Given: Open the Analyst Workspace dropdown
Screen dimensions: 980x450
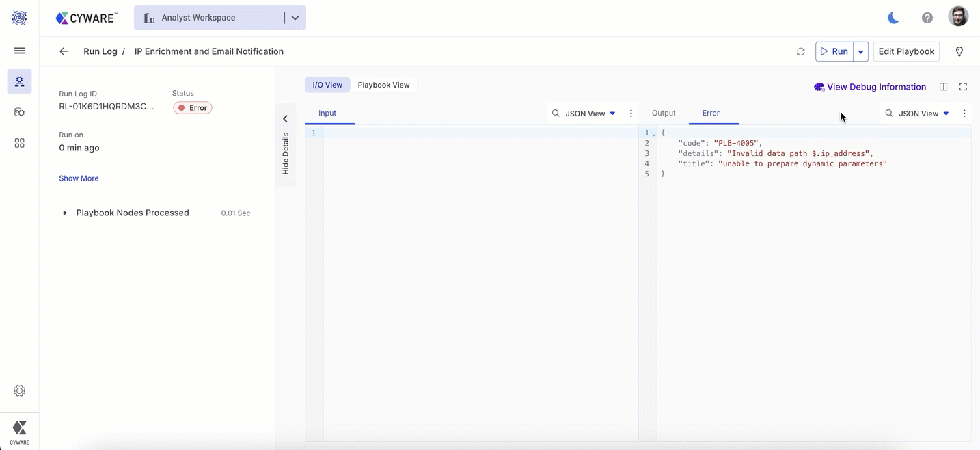Looking at the screenshot, I should point(295,18).
